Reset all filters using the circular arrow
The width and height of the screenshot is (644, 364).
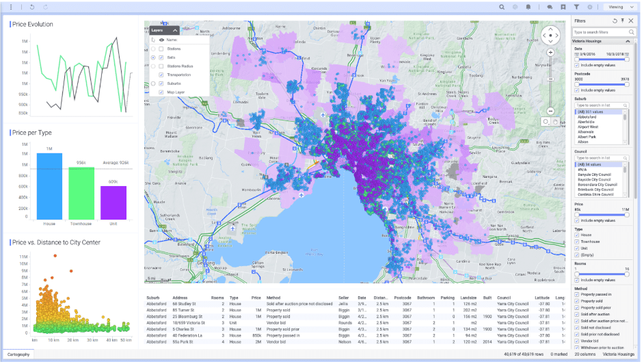point(615,21)
